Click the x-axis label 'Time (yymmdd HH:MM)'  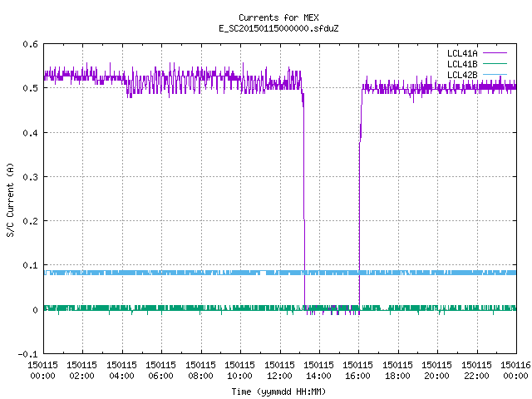pyautogui.click(x=278, y=392)
